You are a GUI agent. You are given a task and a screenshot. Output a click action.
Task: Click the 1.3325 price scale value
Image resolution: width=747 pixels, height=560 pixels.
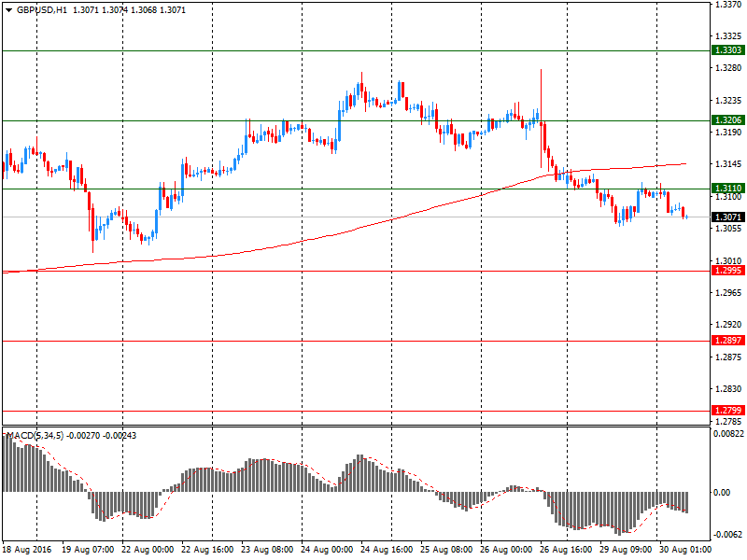728,36
